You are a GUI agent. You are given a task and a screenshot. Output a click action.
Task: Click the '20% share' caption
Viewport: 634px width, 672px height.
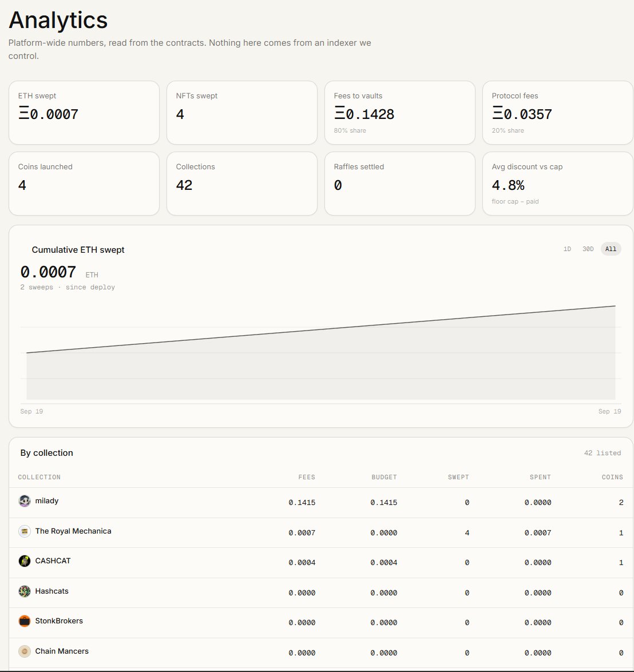click(508, 131)
